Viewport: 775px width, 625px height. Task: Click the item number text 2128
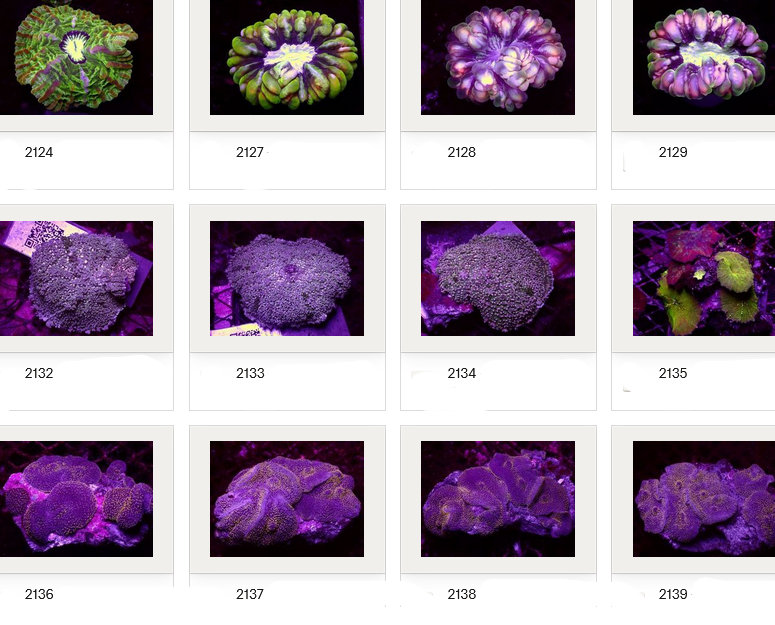(x=462, y=152)
